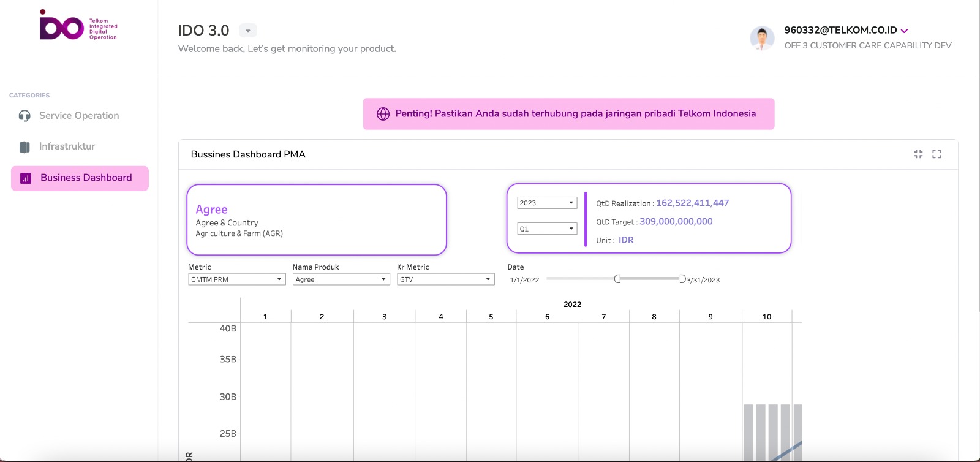
Task: Click the date slider end handle
Action: coord(682,279)
